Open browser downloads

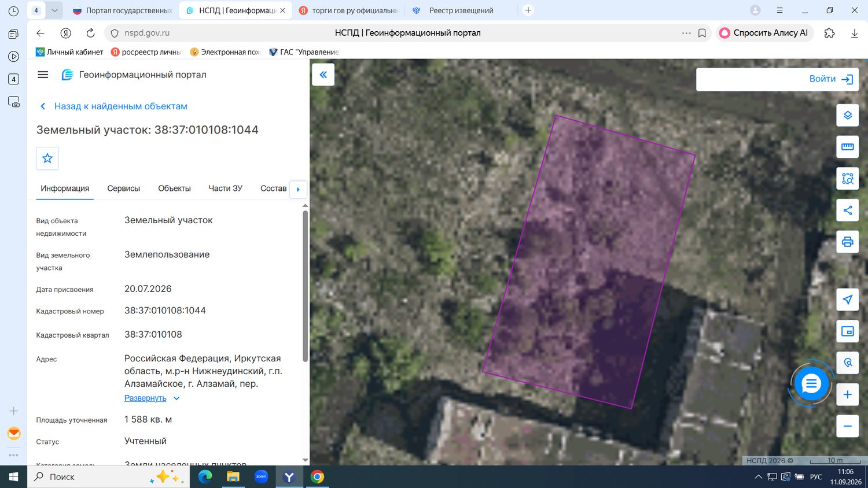tap(855, 33)
